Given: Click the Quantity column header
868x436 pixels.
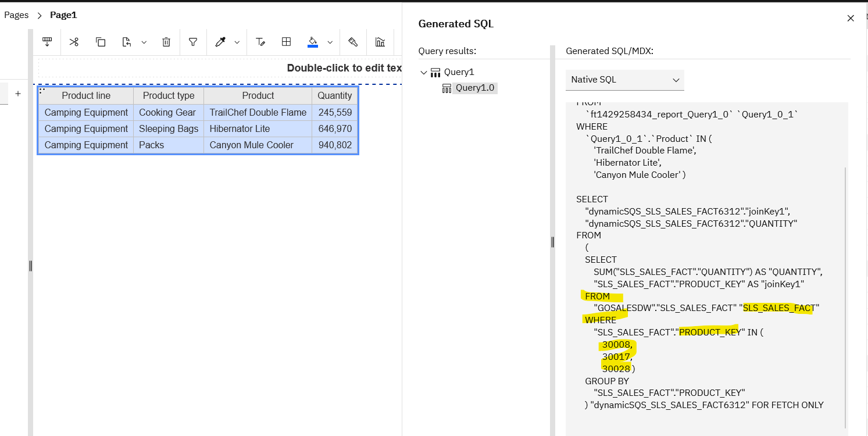Looking at the screenshot, I should pyautogui.click(x=334, y=96).
